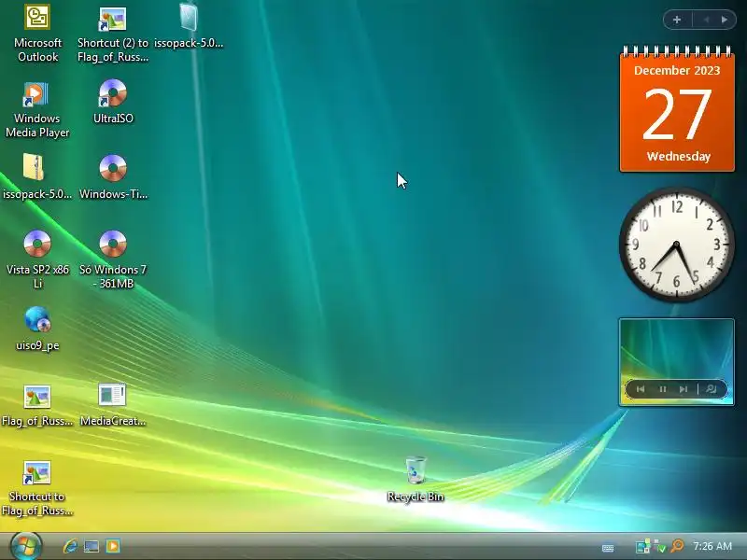Click the orange magnifier tray icon
Screen dimensions: 747x560
tap(677, 546)
